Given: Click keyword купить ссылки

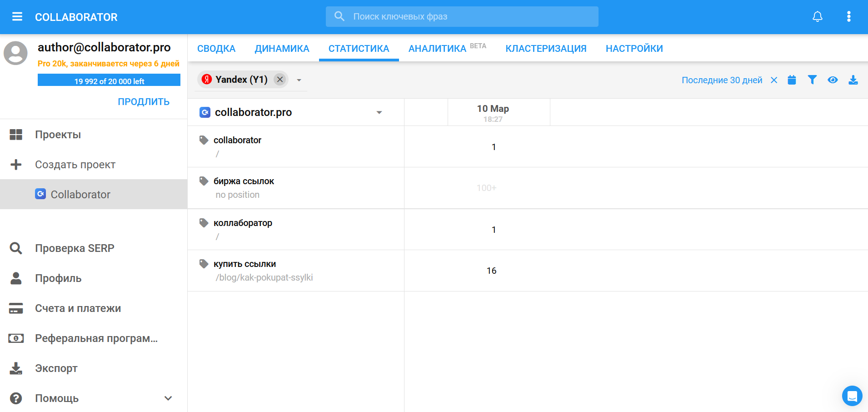Looking at the screenshot, I should click(244, 264).
